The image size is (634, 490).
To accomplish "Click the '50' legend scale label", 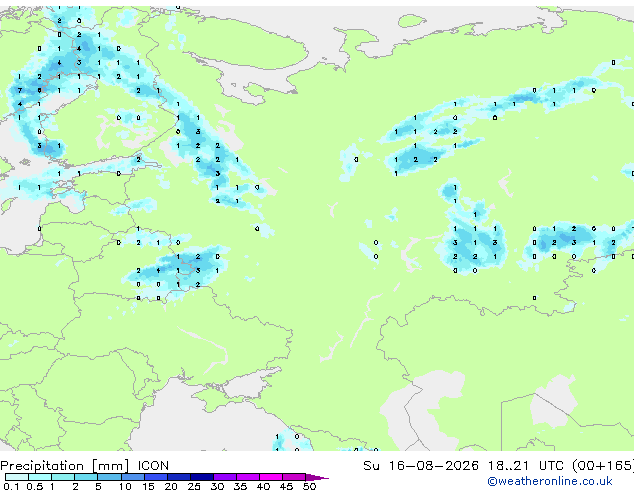I will tap(309, 486).
